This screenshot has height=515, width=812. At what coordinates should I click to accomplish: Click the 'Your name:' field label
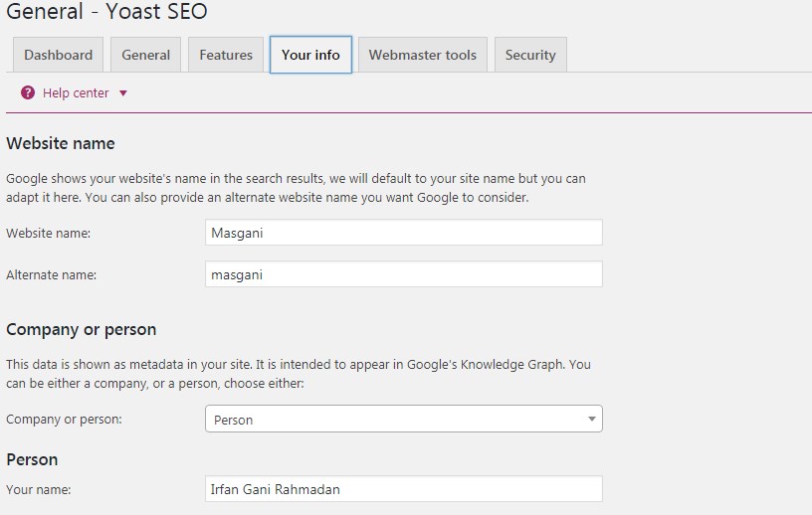coord(39,489)
